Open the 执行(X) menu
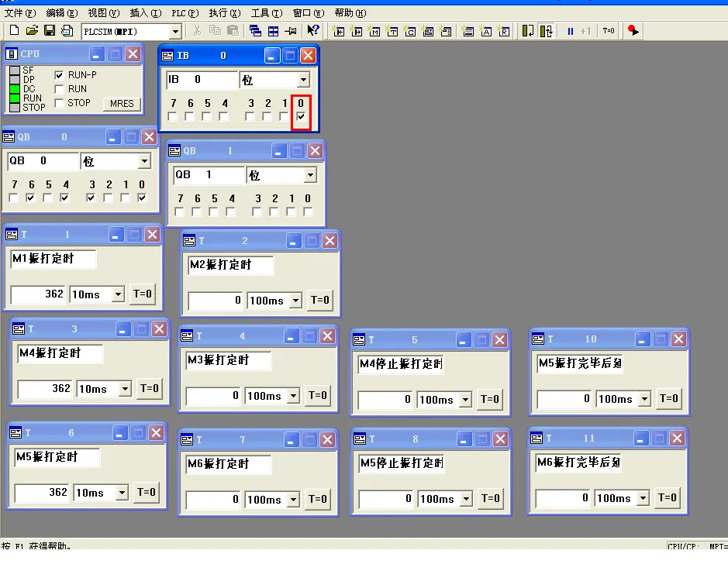Viewport: 728px width, 564px height. (225, 13)
